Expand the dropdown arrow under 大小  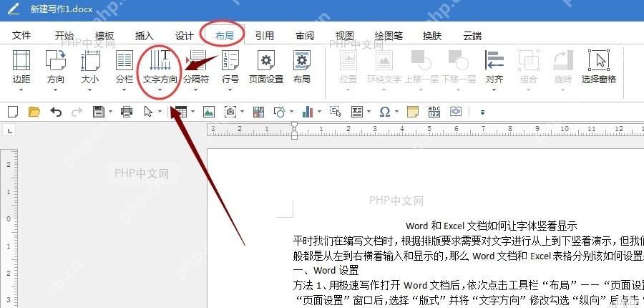pyautogui.click(x=90, y=90)
